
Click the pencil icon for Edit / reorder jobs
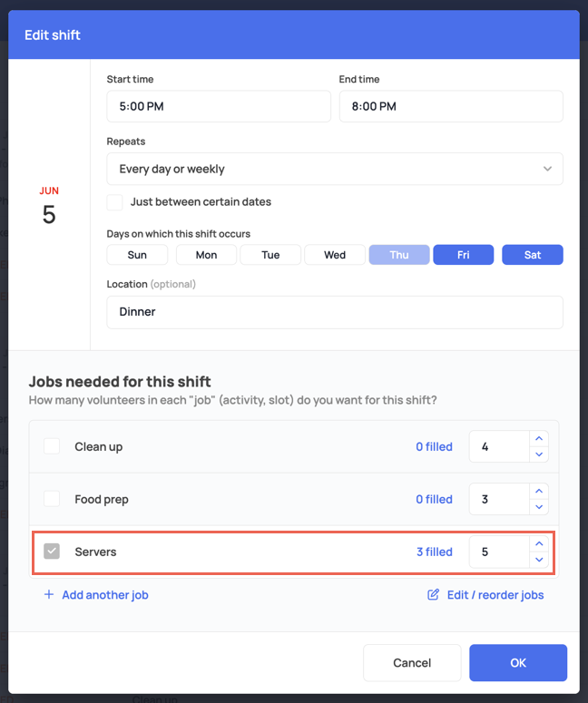coord(433,594)
